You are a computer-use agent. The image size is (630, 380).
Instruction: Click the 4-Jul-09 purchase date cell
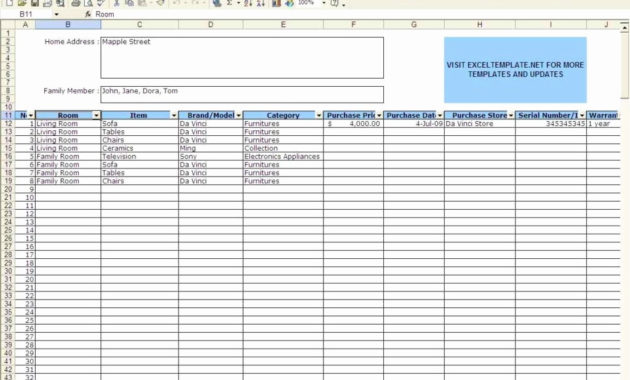point(414,124)
